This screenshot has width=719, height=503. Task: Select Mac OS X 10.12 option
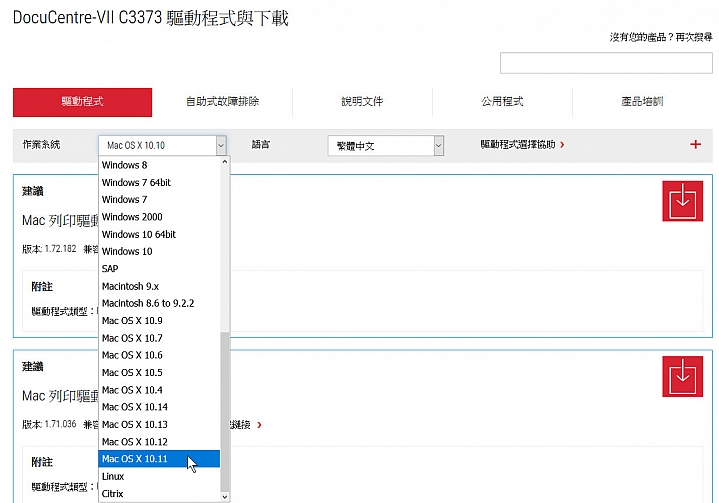(159, 442)
